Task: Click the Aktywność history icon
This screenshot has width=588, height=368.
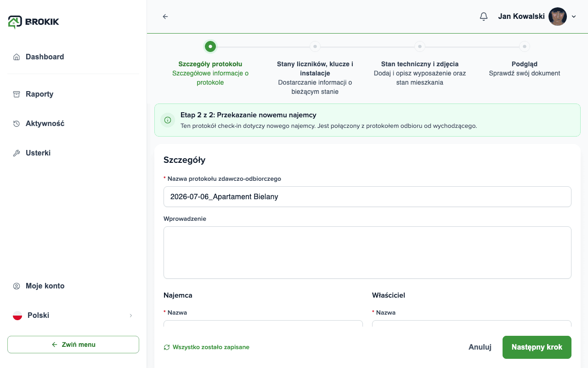Action: tap(17, 124)
